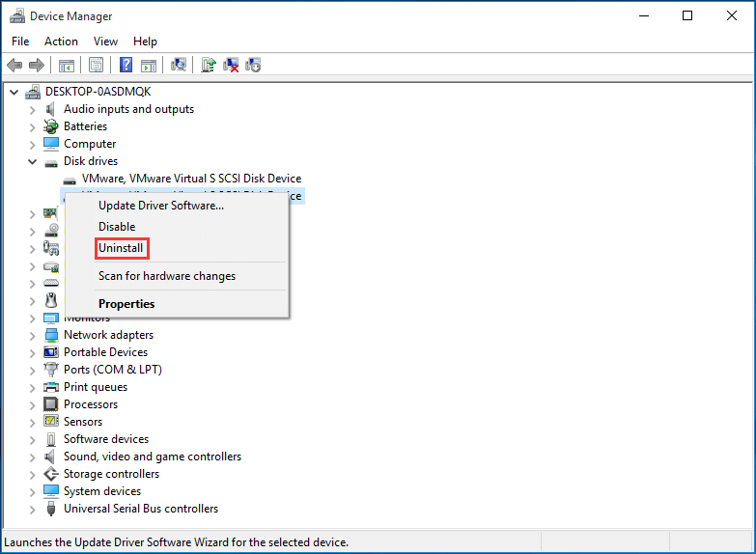Click Show/Hide Console Tree toolbar icon
The height and width of the screenshot is (554, 756).
point(67,65)
